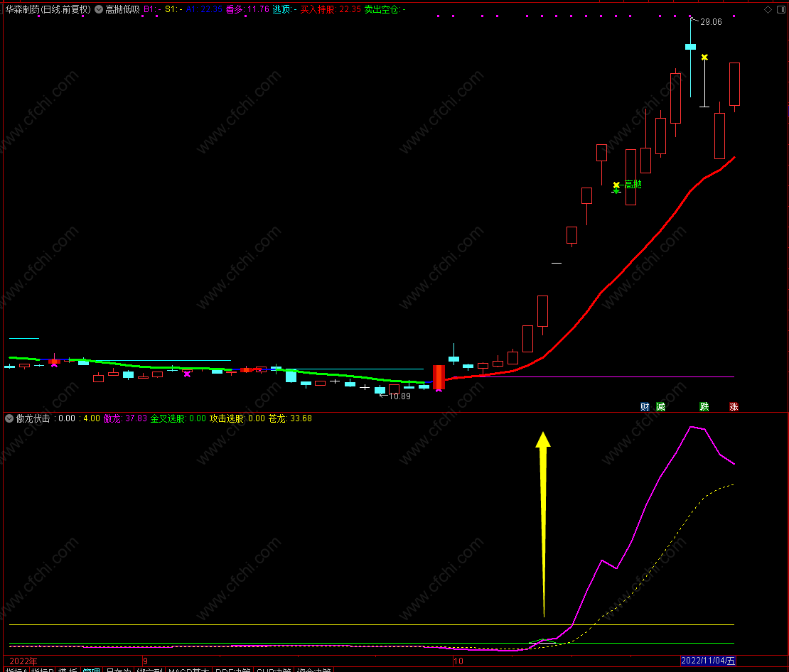Image resolution: width=789 pixels, height=672 pixels.
Task: Click the 苍龙: 33.68 readout
Action: (x=290, y=418)
